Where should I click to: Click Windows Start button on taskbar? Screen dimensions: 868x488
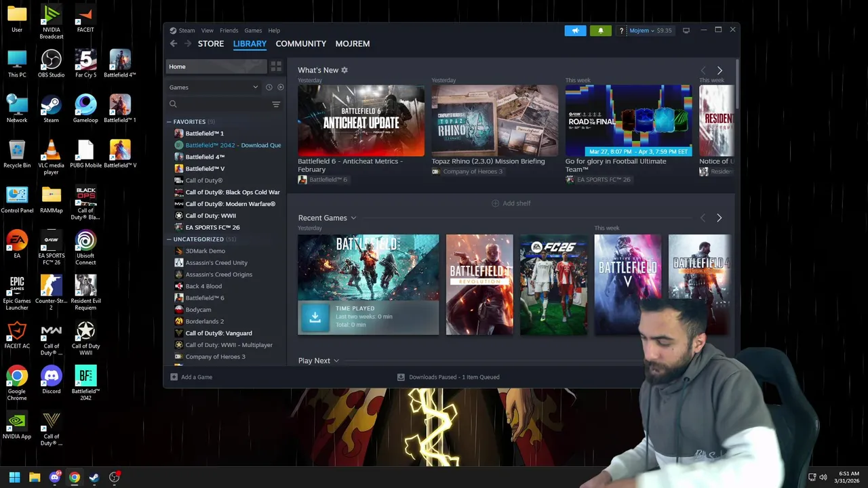click(x=14, y=477)
